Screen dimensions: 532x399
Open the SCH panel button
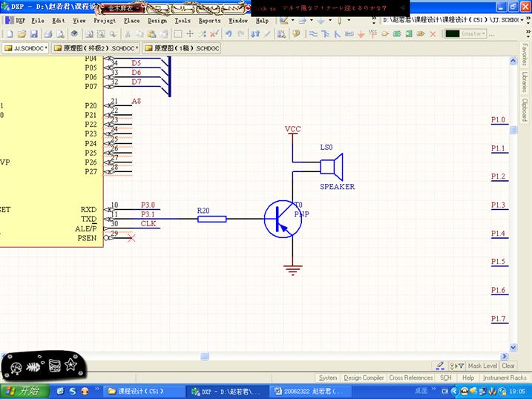(445, 377)
